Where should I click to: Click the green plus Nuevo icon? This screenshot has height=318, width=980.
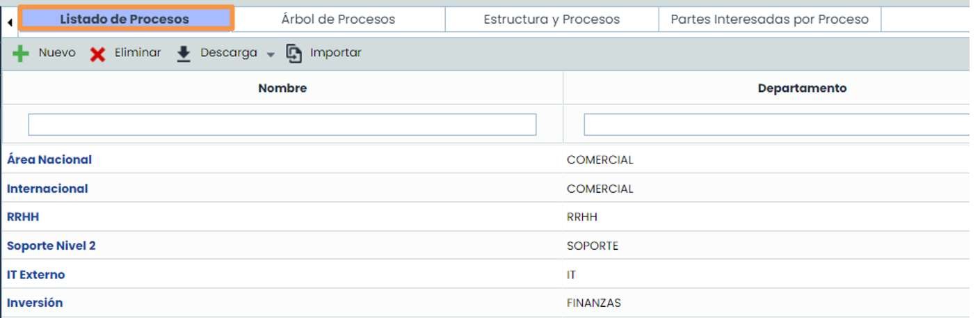click(x=21, y=54)
